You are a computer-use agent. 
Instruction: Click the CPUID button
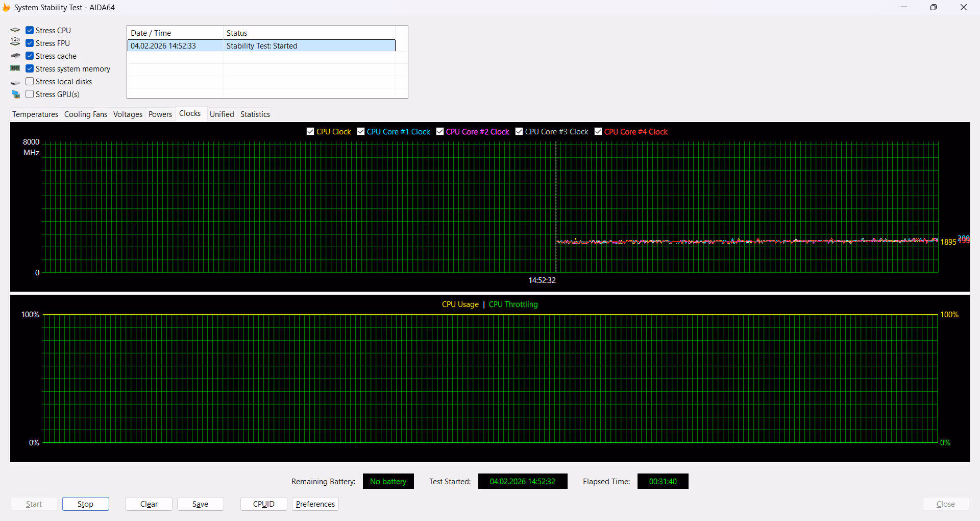263,504
